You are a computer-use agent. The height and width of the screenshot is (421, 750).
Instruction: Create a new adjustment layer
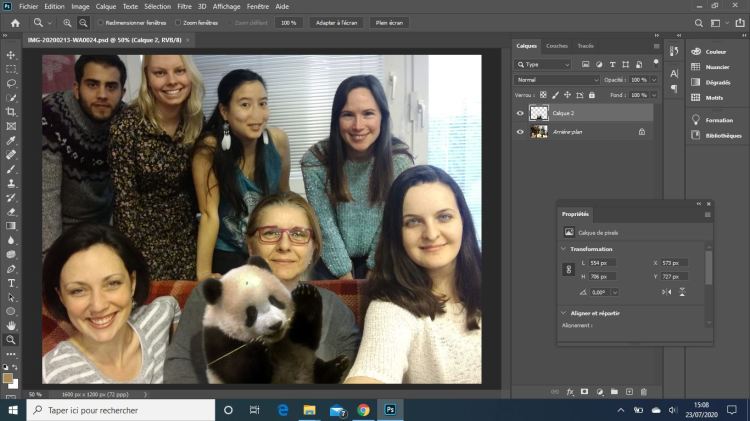point(599,392)
